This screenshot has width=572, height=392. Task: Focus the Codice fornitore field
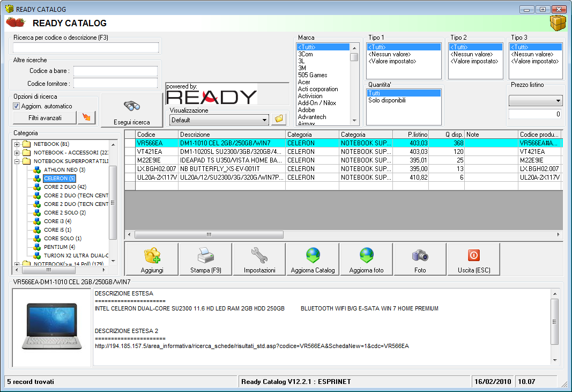[116, 84]
